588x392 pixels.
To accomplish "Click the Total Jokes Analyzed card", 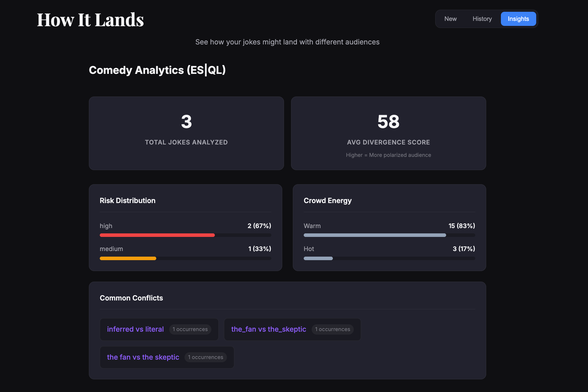I will (186, 133).
